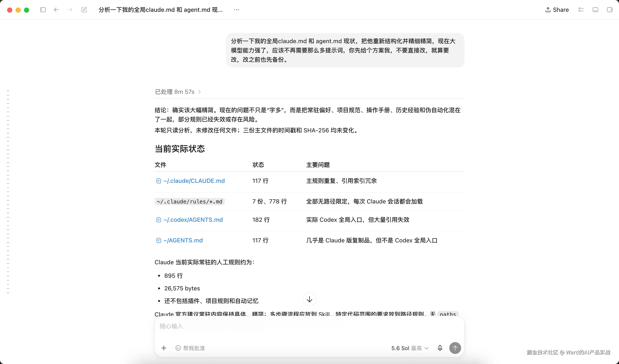
Task: Click the 帮我批准 approval button
Action: 190,348
